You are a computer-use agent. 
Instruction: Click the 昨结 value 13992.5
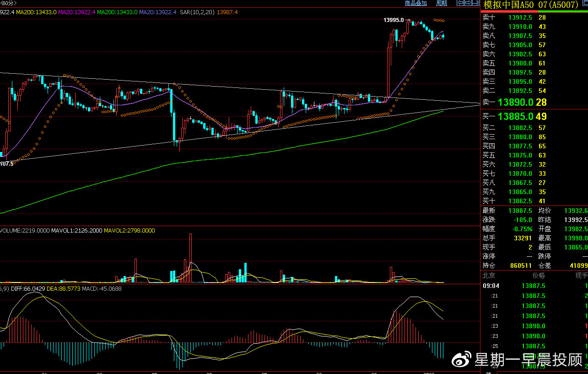[576, 220]
